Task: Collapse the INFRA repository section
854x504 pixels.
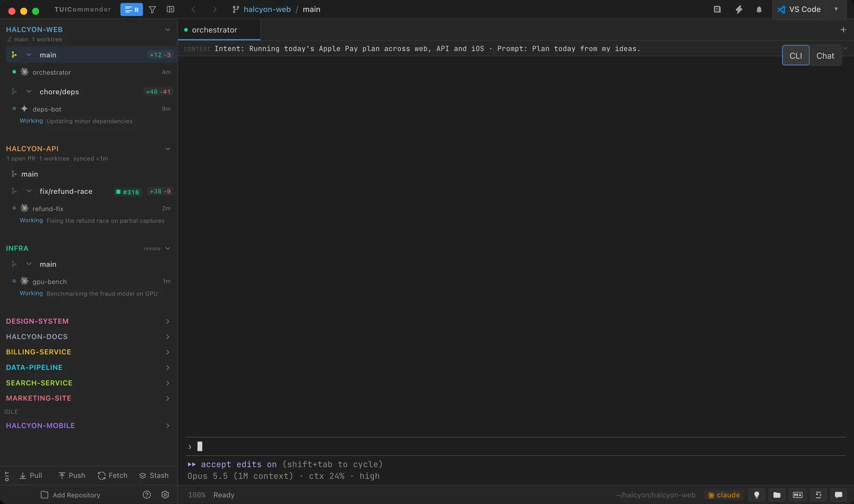Action: point(167,248)
